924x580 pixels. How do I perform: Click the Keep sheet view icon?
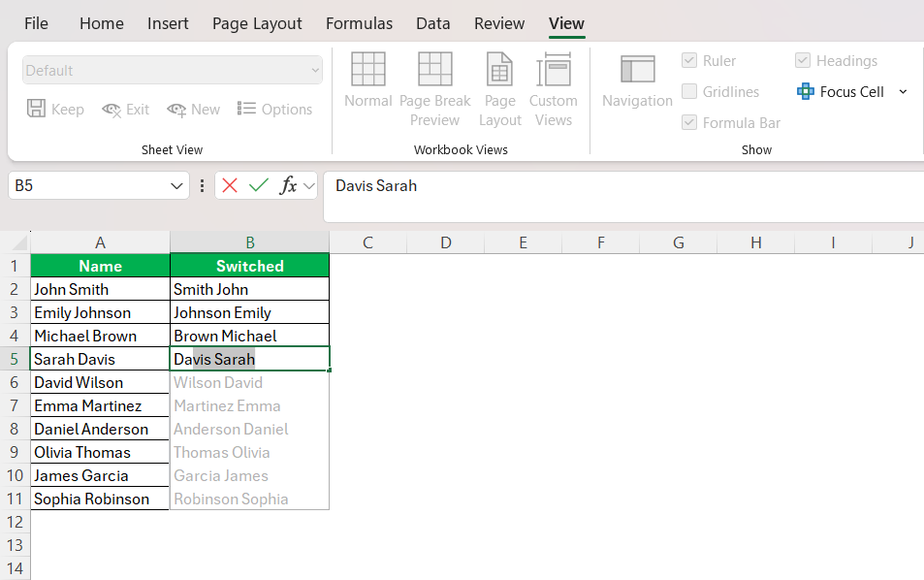(x=36, y=109)
